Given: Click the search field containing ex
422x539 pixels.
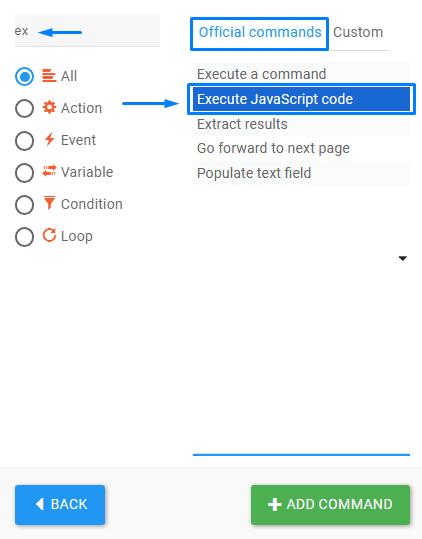Looking at the screenshot, I should coord(87,30).
